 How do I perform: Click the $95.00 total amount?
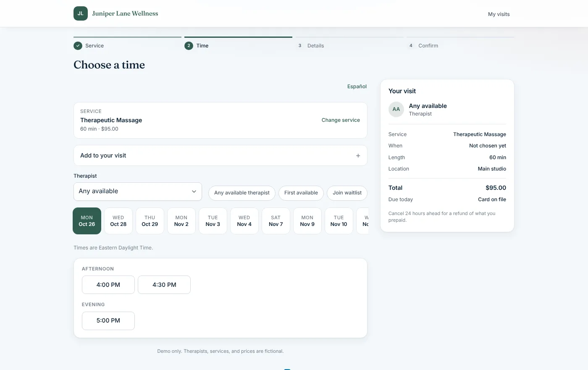pos(496,188)
